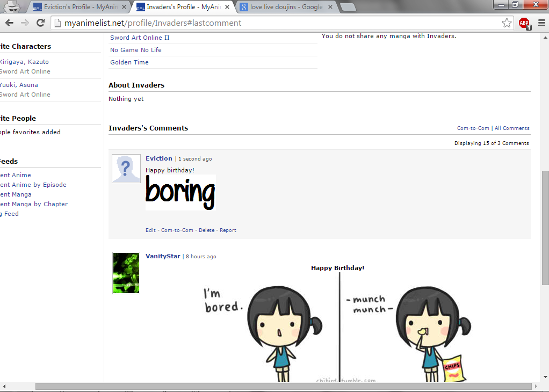Open a new tab button

pos(348,8)
